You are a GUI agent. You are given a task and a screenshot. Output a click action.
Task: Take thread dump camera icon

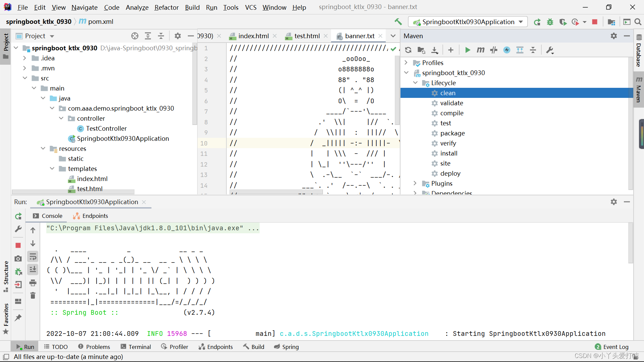coord(18,258)
